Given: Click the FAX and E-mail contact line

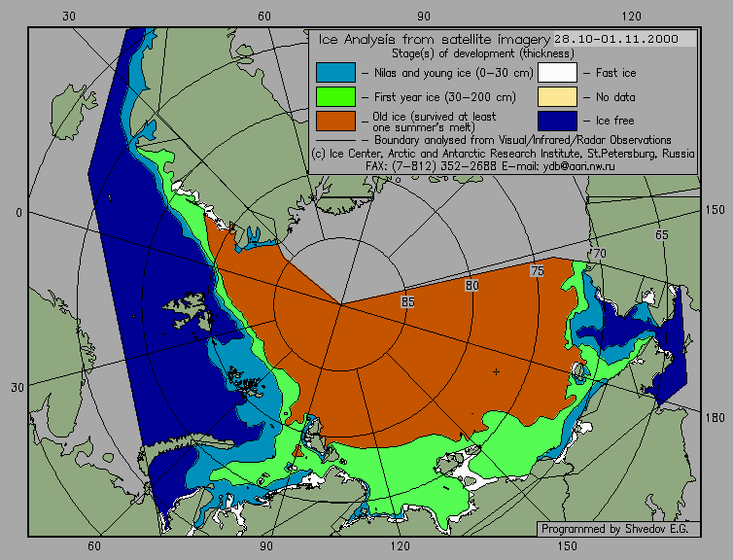Looking at the screenshot, I should point(490,166).
